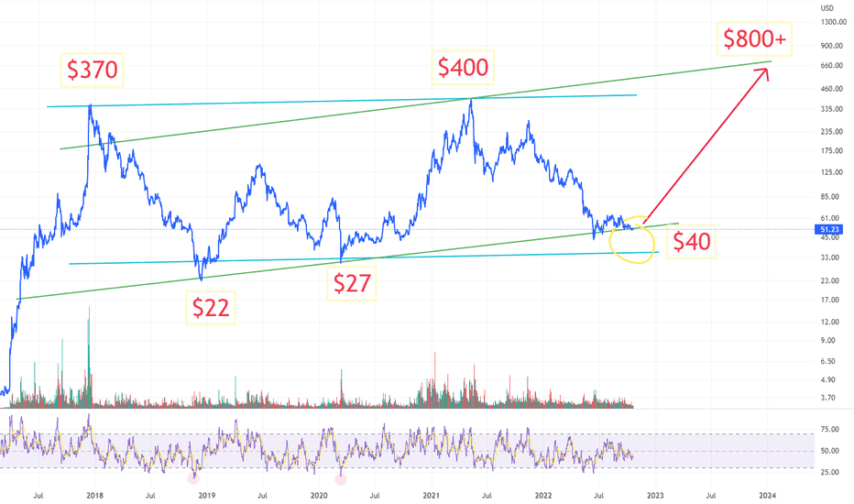The height and width of the screenshot is (504, 854).
Task: Click the 9.00 price axis label
Action: 828,341
